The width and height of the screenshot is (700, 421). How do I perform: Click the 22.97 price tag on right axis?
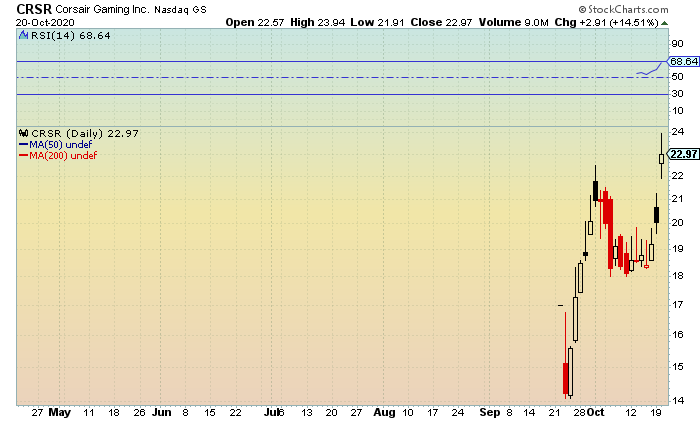click(683, 154)
